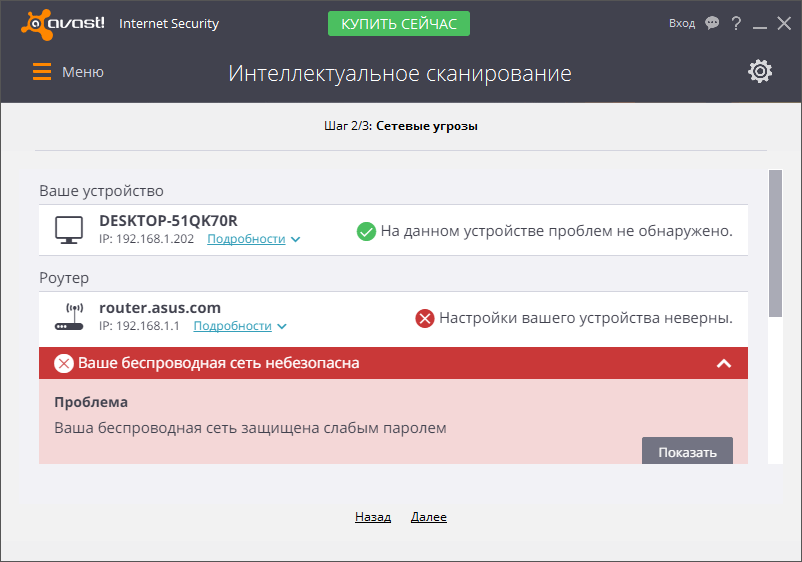Go back with the Назад link
The image size is (802, 562).
point(372,517)
